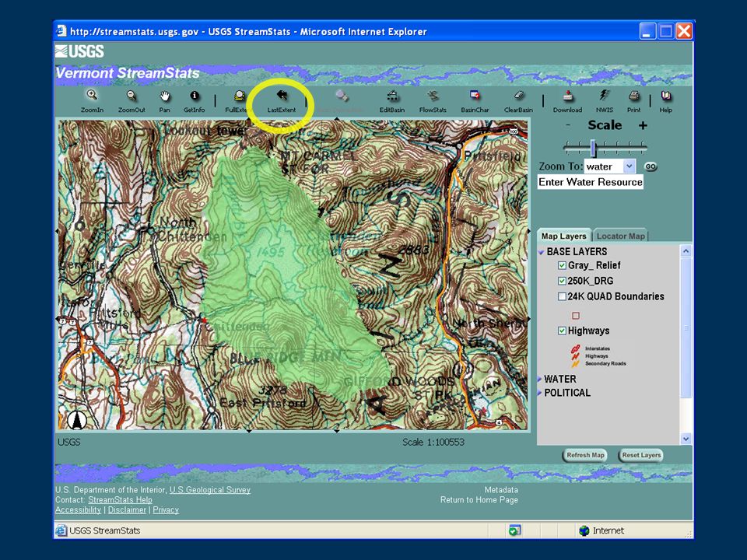This screenshot has width=747, height=560.
Task: Click the GO button beside Zoom To
Action: pyautogui.click(x=651, y=166)
